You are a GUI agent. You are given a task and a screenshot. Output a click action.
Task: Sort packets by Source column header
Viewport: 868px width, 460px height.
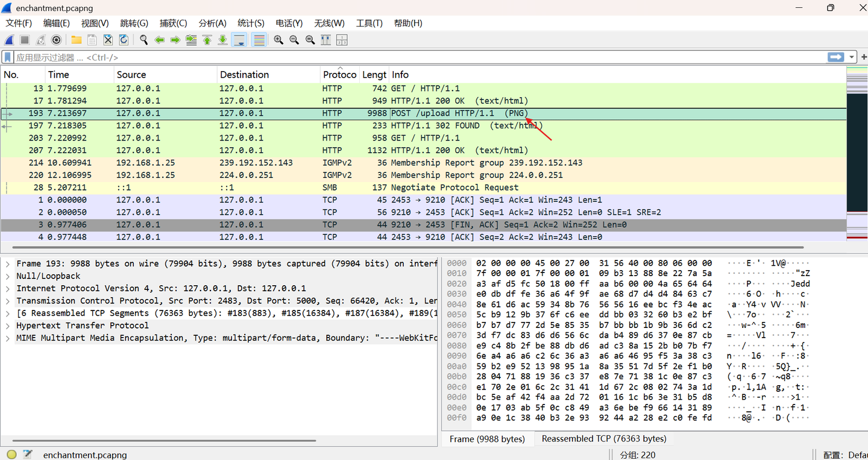click(x=165, y=75)
